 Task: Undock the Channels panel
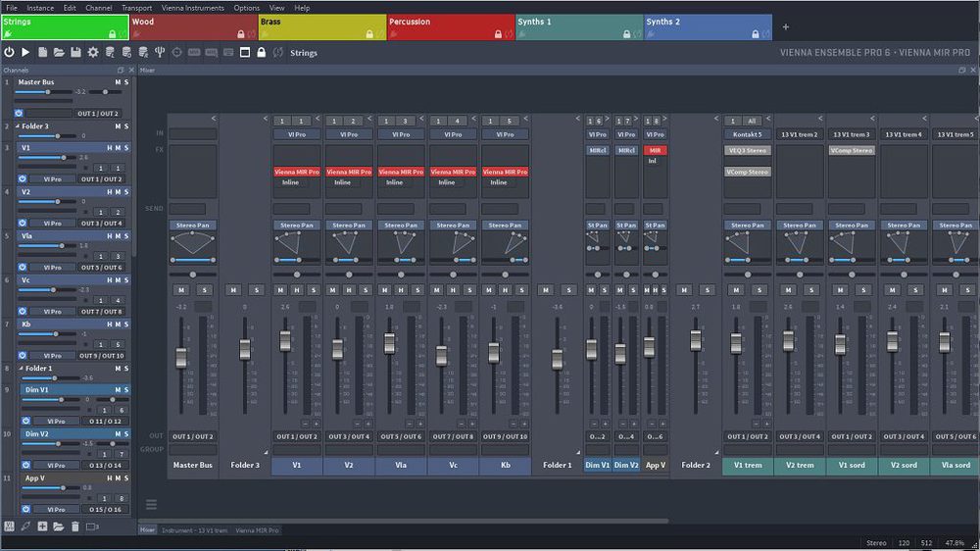coord(121,70)
